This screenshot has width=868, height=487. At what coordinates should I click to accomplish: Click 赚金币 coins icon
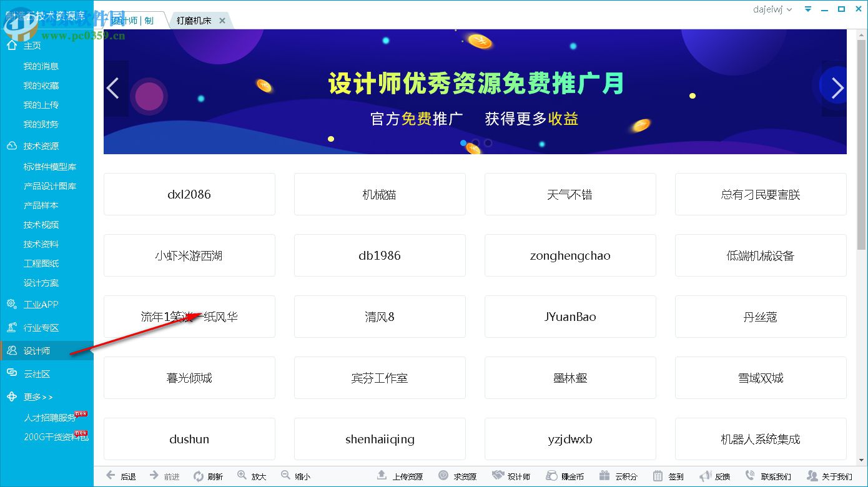pyautogui.click(x=551, y=476)
